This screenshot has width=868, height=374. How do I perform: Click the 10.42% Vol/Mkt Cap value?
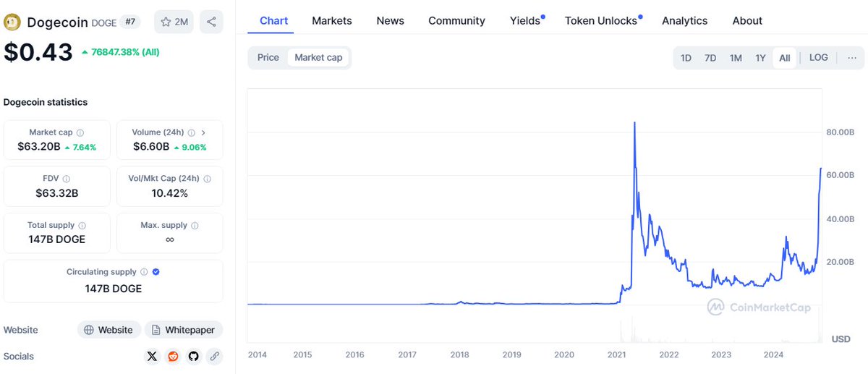[x=170, y=193]
